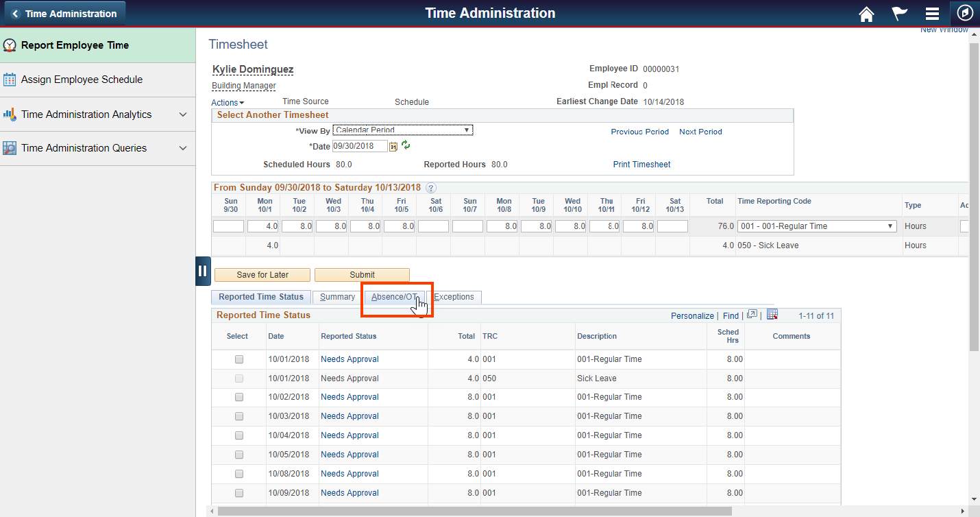Open the Actions List hamburger icon
The image size is (980, 517).
point(931,13)
